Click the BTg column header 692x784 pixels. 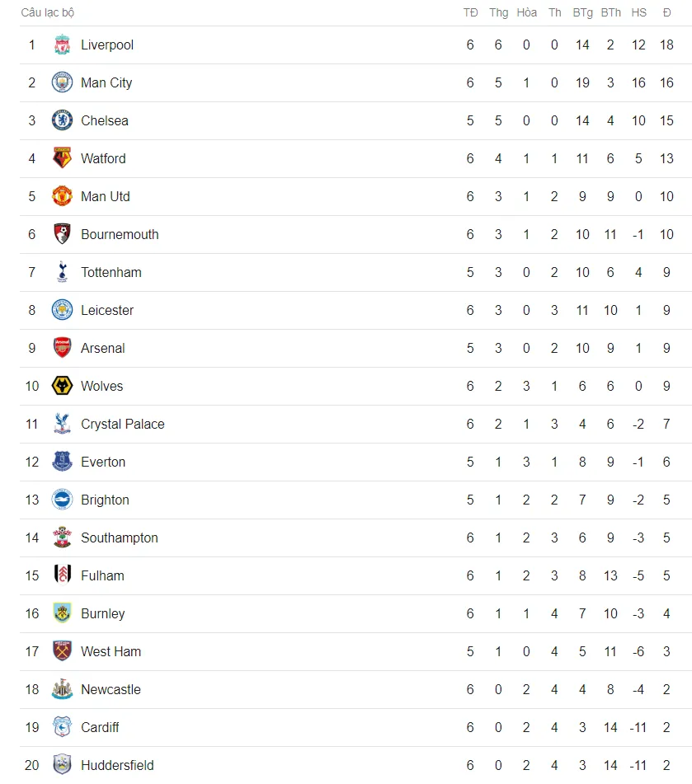pos(582,13)
